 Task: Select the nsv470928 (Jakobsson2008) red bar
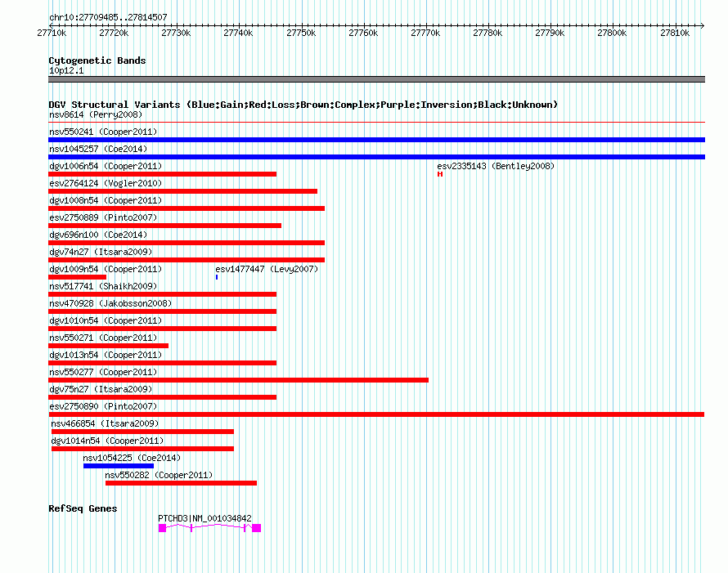(x=163, y=311)
